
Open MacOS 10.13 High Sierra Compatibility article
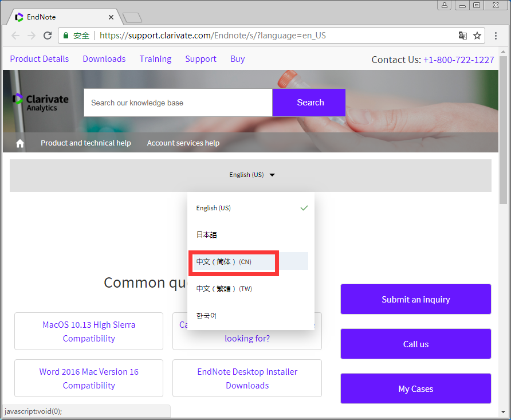pyautogui.click(x=89, y=331)
